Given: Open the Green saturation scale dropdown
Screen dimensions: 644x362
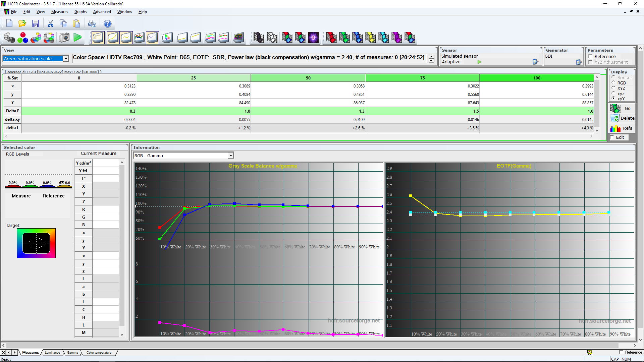Looking at the screenshot, I should point(66,59).
